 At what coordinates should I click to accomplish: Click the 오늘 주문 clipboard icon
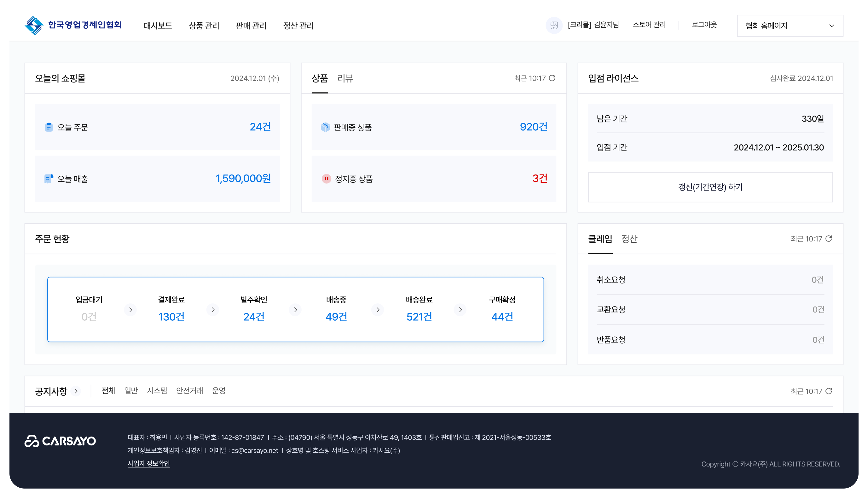(x=49, y=127)
